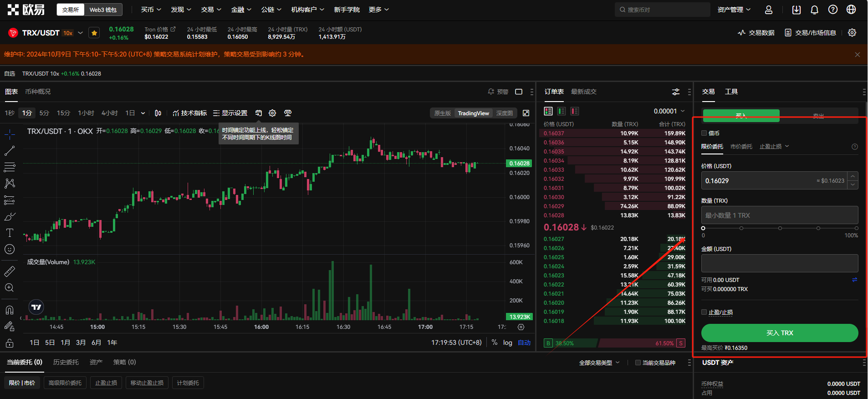Enable the 止盈/止损 checkbox

(x=704, y=312)
